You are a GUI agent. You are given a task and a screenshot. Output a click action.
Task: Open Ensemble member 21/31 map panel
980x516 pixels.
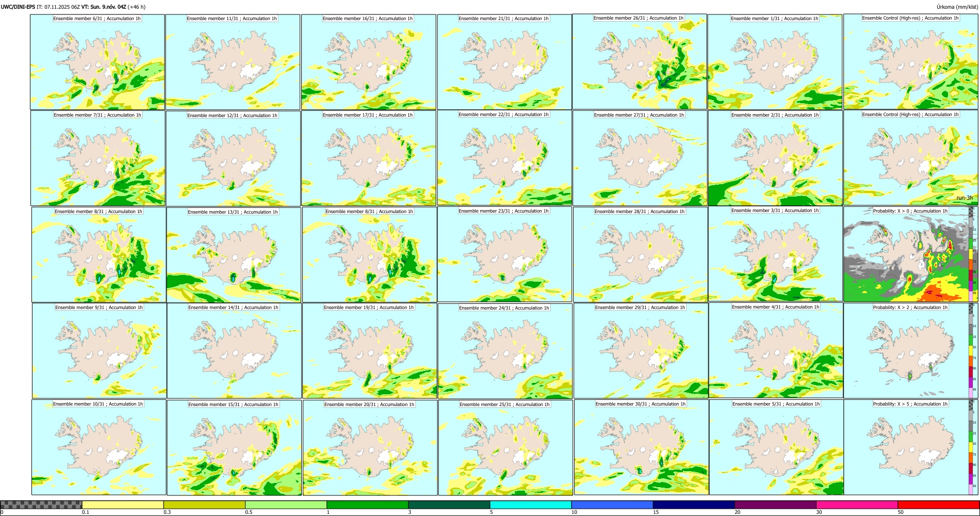coord(504,62)
